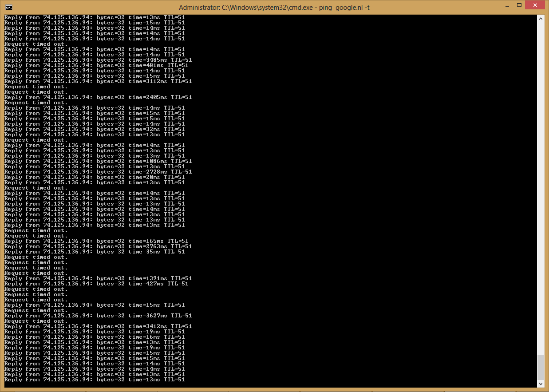Click the reply line with time=427ms

coord(96,284)
